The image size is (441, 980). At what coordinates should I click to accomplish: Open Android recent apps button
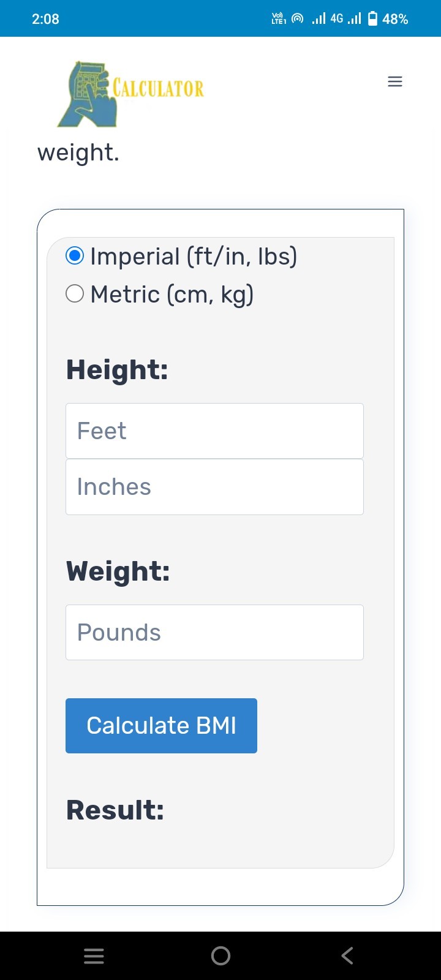tap(94, 956)
